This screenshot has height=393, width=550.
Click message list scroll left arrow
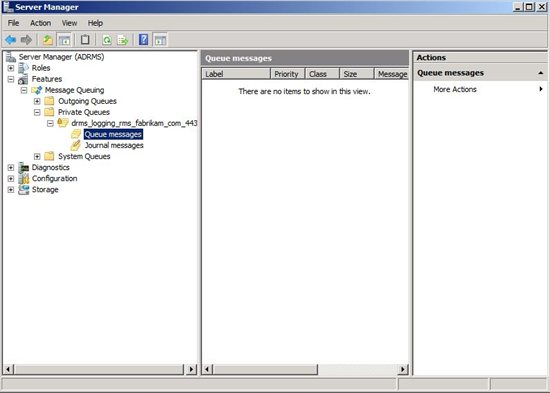click(x=207, y=369)
